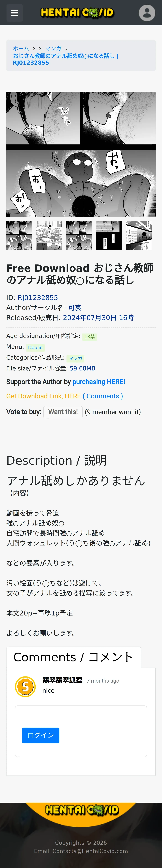Open the マンガ breadcrumb link
Screen dimensions: 162x868
pyautogui.click(x=53, y=48)
